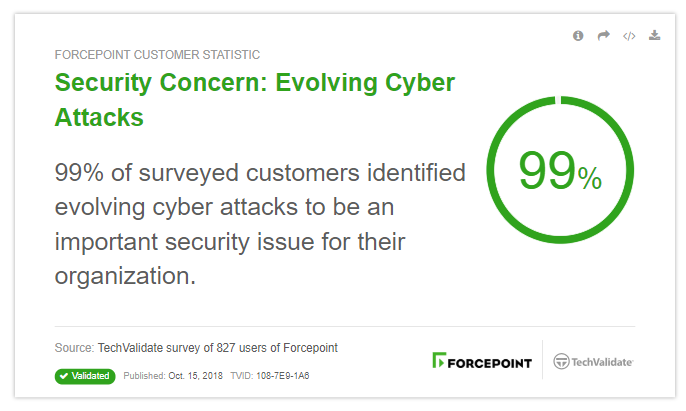Screen dimensions: 686x411
Task: Click the Forcepoint logo
Action: tap(482, 361)
